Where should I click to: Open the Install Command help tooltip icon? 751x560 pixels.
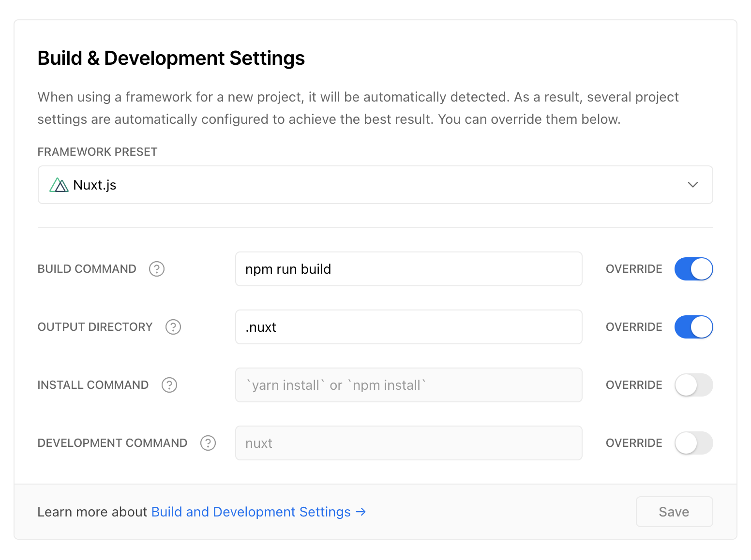click(169, 385)
